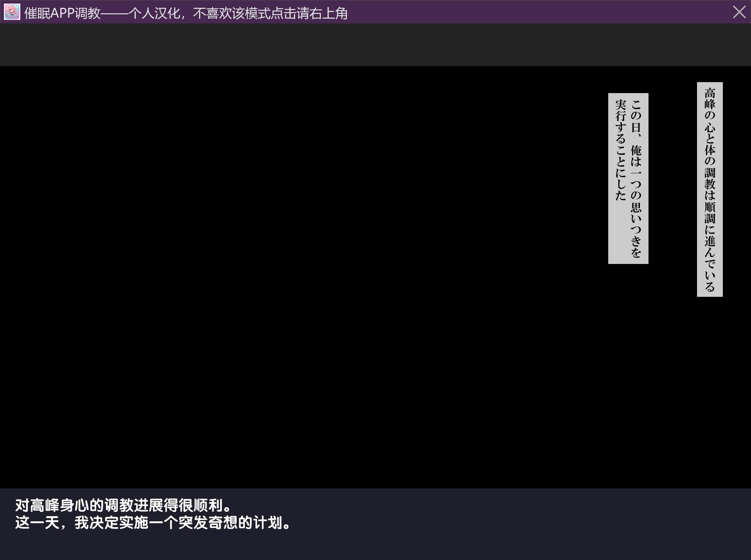Click translated line starting with 这一天
The image size is (751, 560).
(x=153, y=523)
